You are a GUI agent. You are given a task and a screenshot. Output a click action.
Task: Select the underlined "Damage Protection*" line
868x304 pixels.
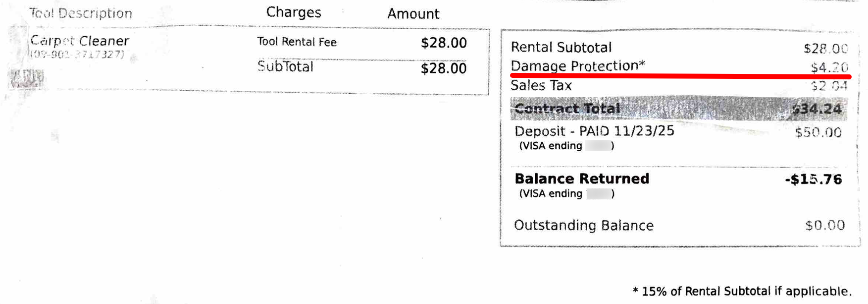(578, 66)
